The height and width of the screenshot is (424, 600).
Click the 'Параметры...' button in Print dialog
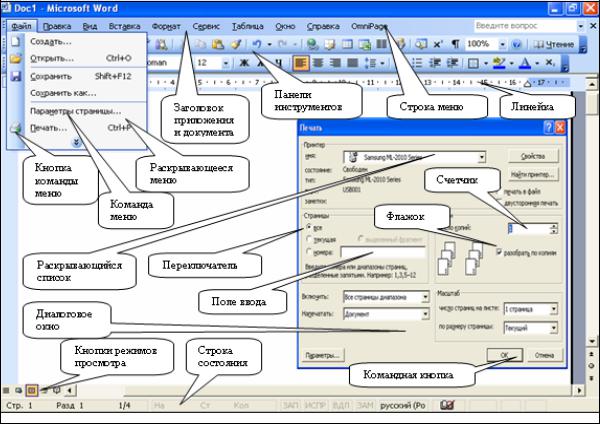(x=322, y=356)
